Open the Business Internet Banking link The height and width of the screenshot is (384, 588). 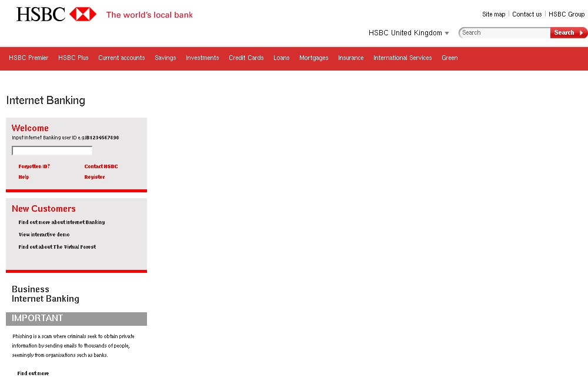click(x=45, y=294)
